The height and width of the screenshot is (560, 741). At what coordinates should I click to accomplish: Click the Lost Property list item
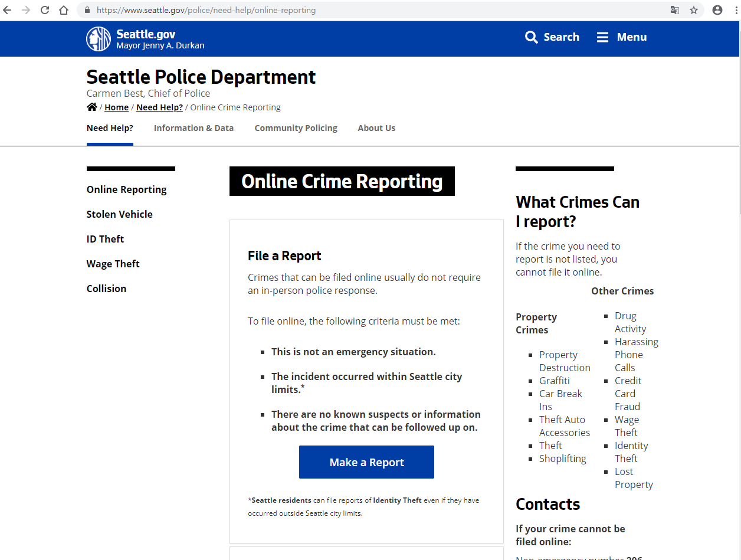pyautogui.click(x=634, y=478)
